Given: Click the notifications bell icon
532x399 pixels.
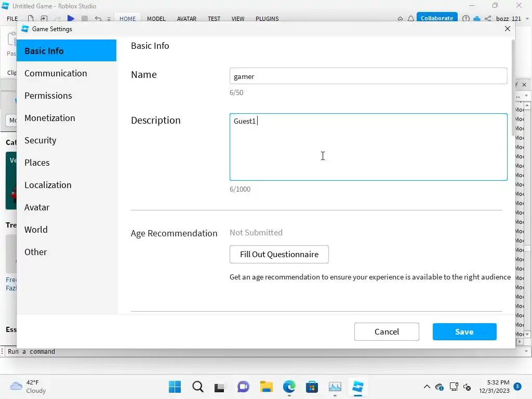Looking at the screenshot, I should pyautogui.click(x=411, y=18).
